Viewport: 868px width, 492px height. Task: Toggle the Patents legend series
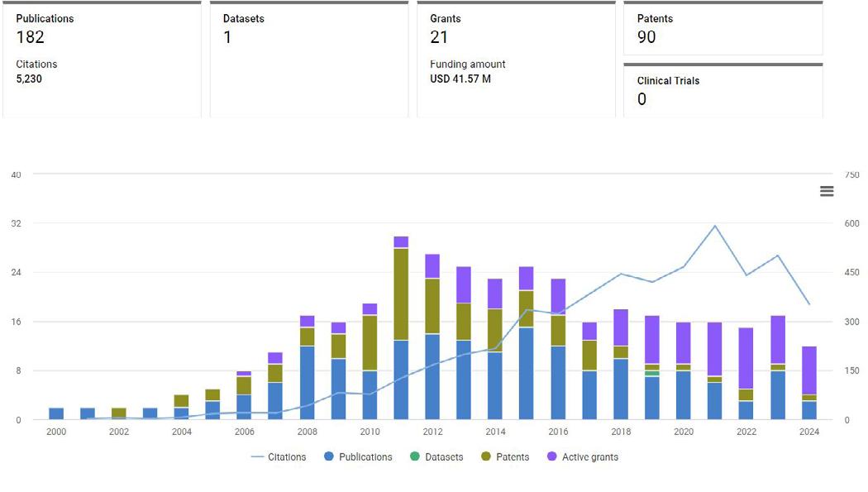tap(505, 457)
